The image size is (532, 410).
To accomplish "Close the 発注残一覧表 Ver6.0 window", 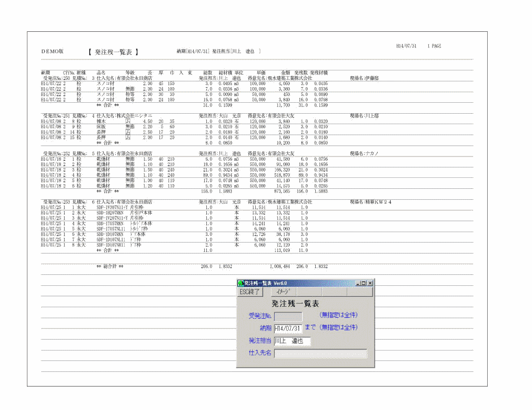I will pos(370,283).
